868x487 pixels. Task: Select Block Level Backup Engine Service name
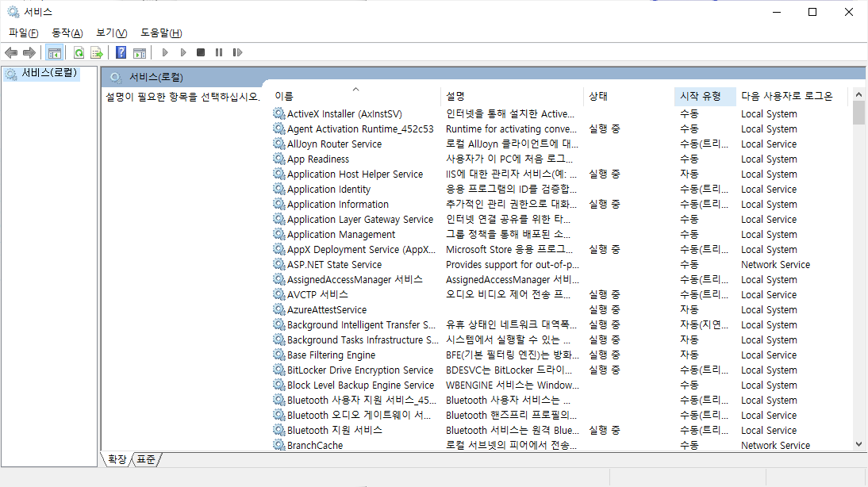click(360, 385)
